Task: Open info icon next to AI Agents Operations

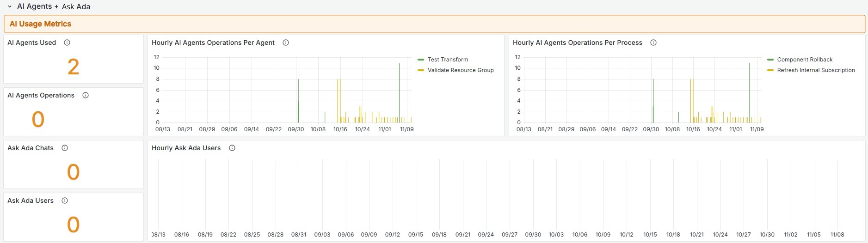Action: pos(86,95)
